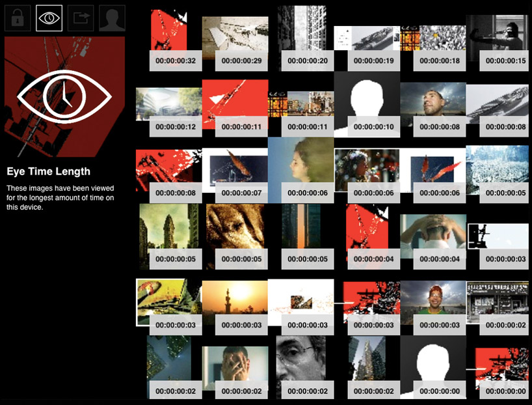The height and width of the screenshot is (405, 532).
Task: Open the person silhouette icon tab
Action: [112, 18]
